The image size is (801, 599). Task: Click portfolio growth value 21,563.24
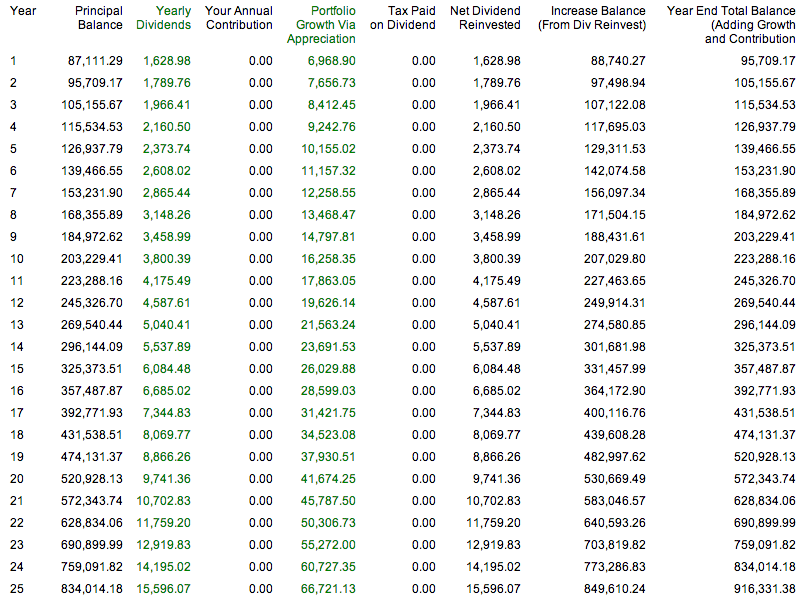[x=328, y=324]
